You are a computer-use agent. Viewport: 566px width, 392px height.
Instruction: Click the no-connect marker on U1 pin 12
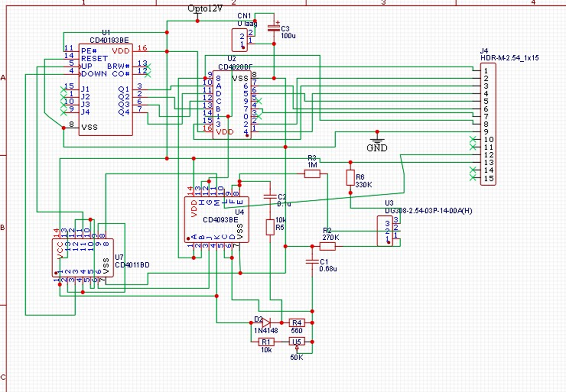pos(148,74)
